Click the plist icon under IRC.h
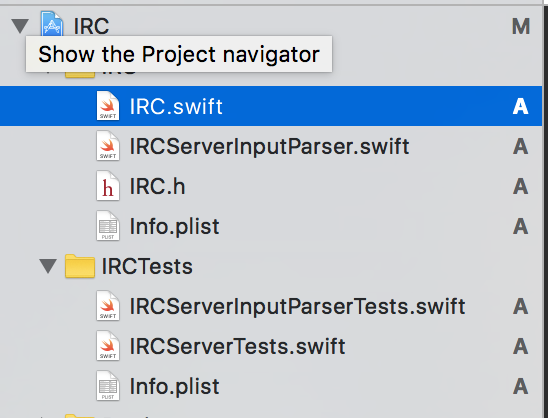The height and width of the screenshot is (418, 548). pos(108,226)
